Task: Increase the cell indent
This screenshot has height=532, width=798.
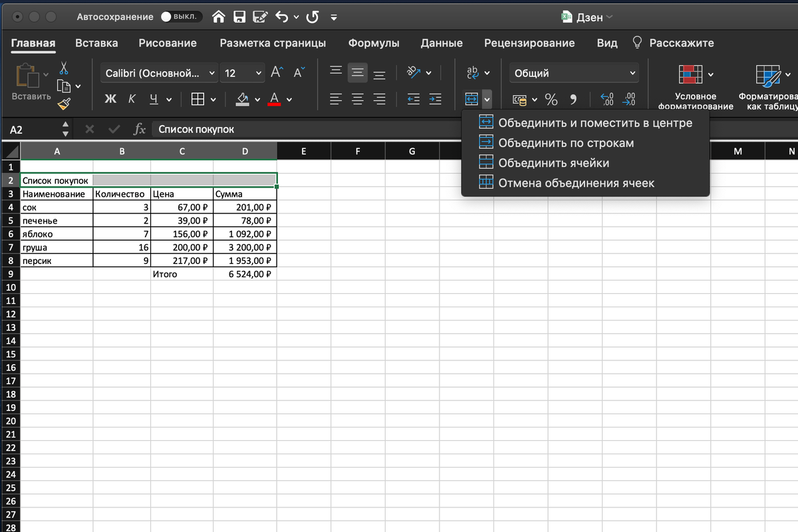Action: [x=435, y=99]
